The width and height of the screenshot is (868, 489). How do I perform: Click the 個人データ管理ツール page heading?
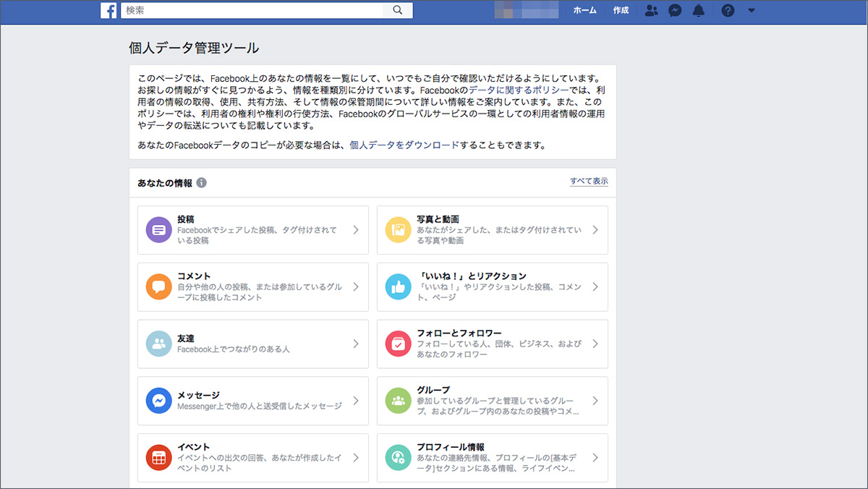point(194,48)
